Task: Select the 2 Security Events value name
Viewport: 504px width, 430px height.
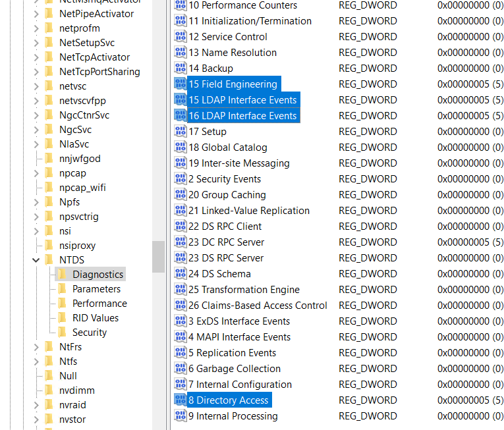Action: click(224, 179)
